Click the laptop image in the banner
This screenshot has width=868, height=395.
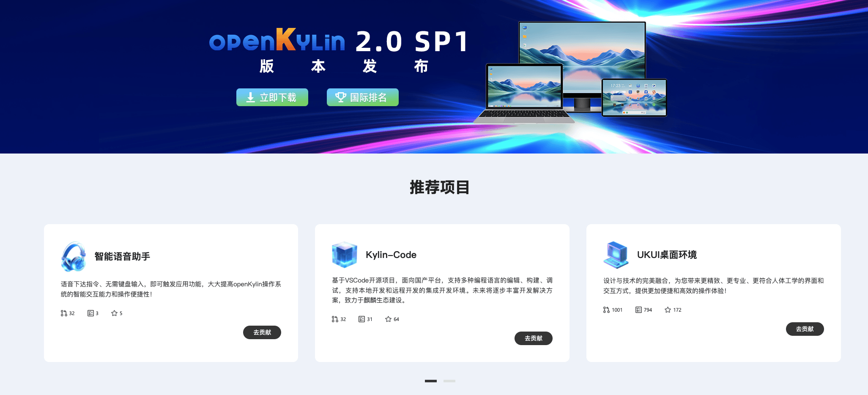click(523, 93)
